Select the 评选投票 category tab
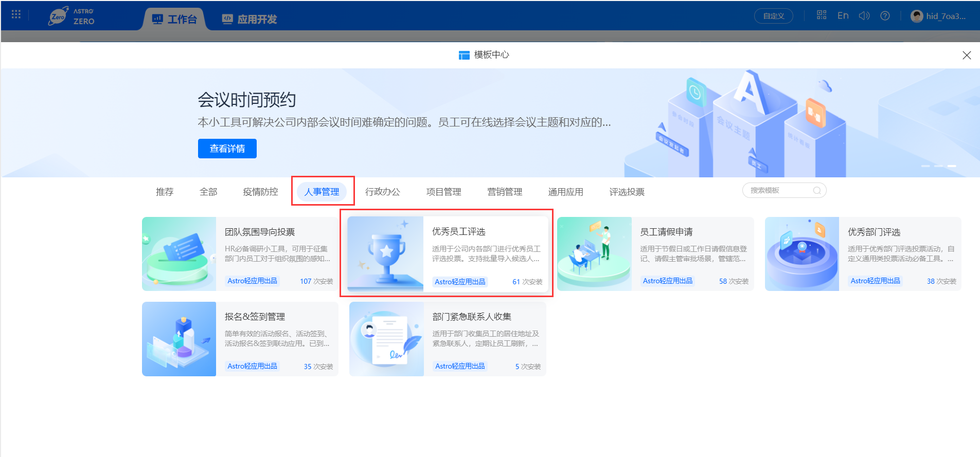This screenshot has height=457, width=980. point(627,192)
